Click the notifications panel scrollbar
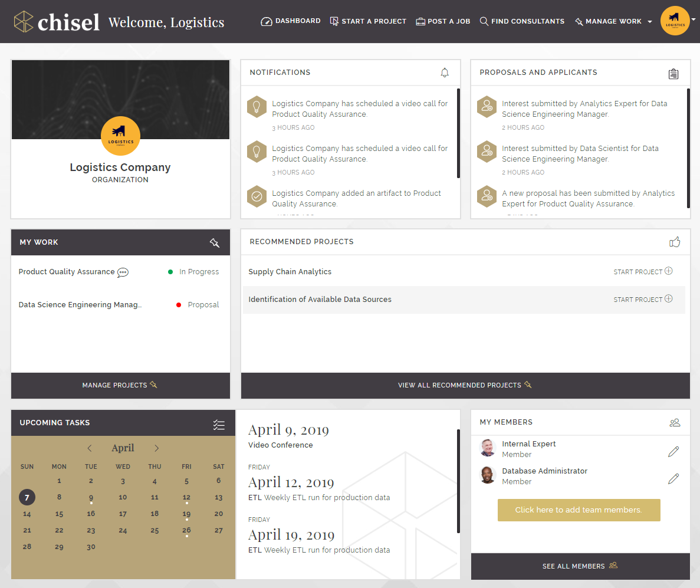Viewport: 700px width, 588px height. [459, 133]
